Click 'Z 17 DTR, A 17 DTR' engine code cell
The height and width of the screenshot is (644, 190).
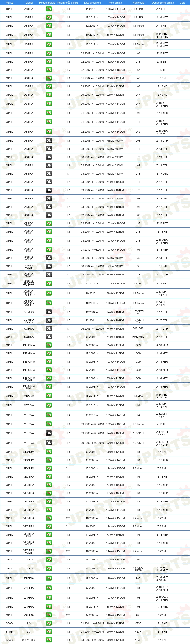[x=162, y=443]
